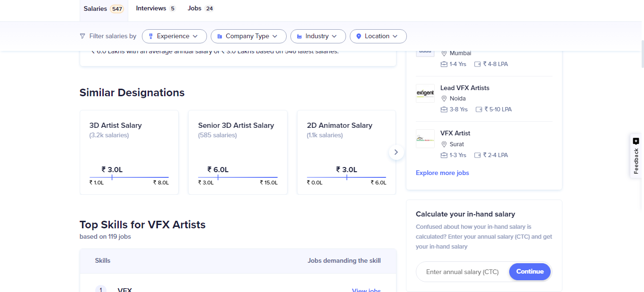Screen dimensions: 644x292
Task: Click the next arrow in Similar Designations
Action: click(396, 152)
